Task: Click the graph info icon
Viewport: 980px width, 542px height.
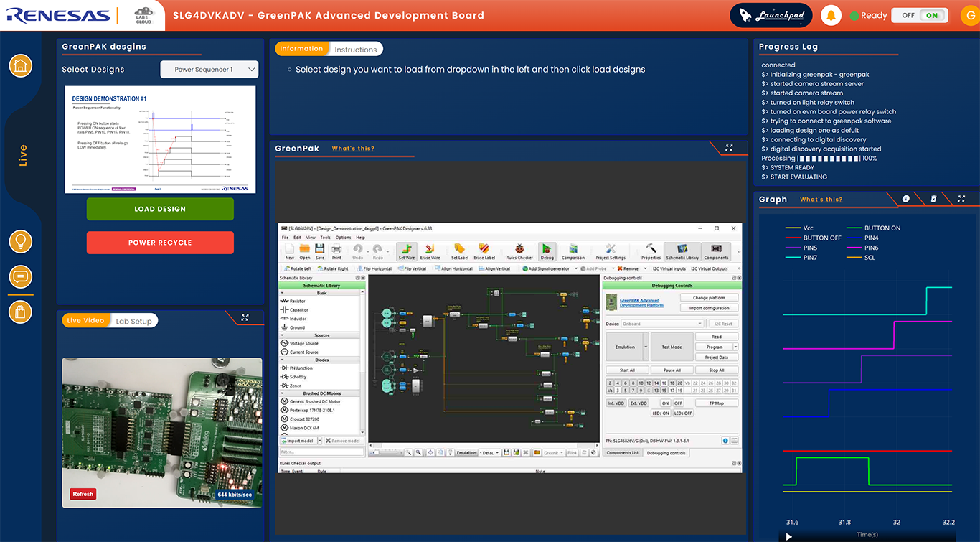Action: tap(906, 199)
